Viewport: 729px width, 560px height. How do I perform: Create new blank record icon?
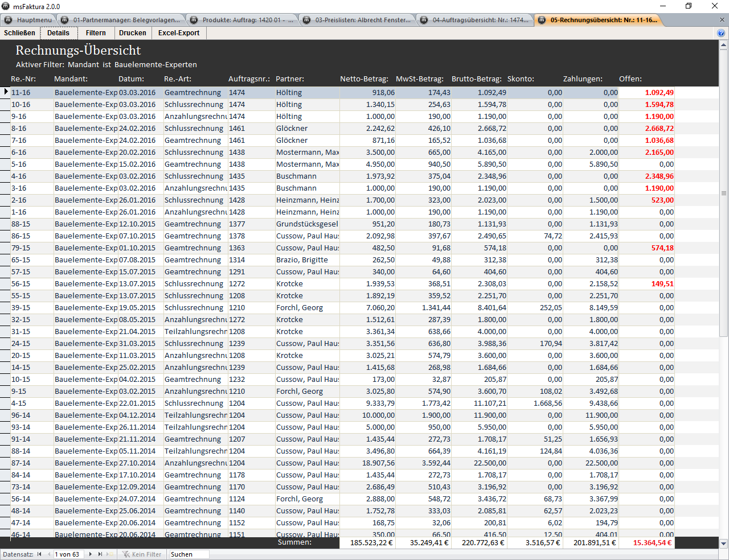[110, 554]
